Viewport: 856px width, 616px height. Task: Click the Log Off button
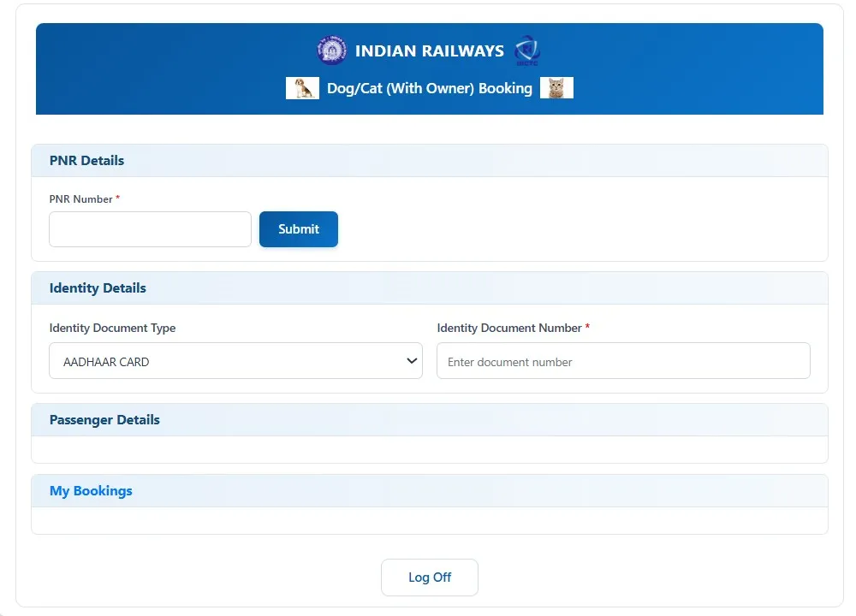pos(430,577)
